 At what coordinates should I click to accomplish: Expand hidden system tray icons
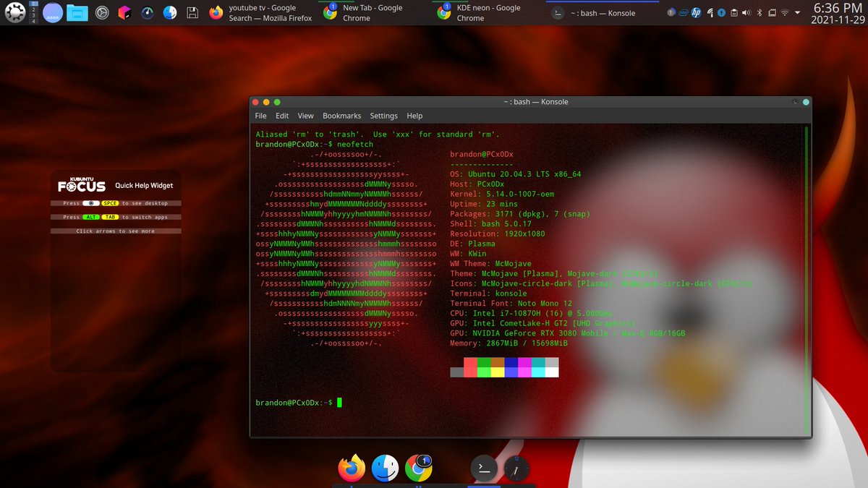(797, 12)
